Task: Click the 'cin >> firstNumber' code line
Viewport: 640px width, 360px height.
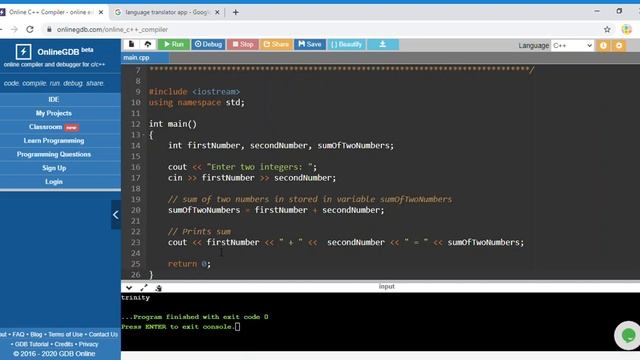Action: click(252, 178)
